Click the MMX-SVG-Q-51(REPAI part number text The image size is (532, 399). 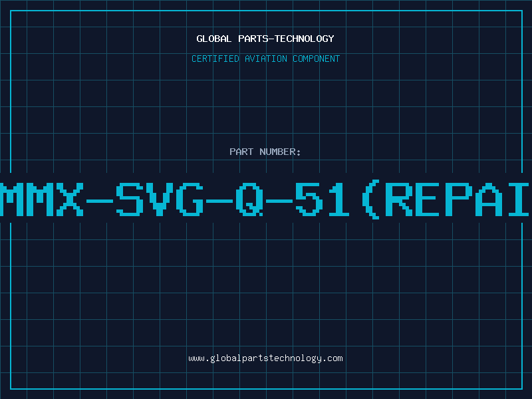coord(265,199)
